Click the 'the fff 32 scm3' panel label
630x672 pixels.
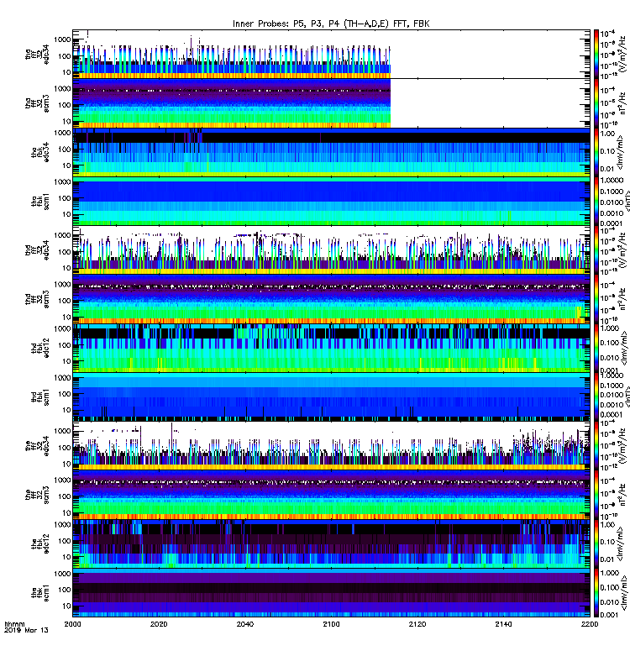[x=37, y=495]
